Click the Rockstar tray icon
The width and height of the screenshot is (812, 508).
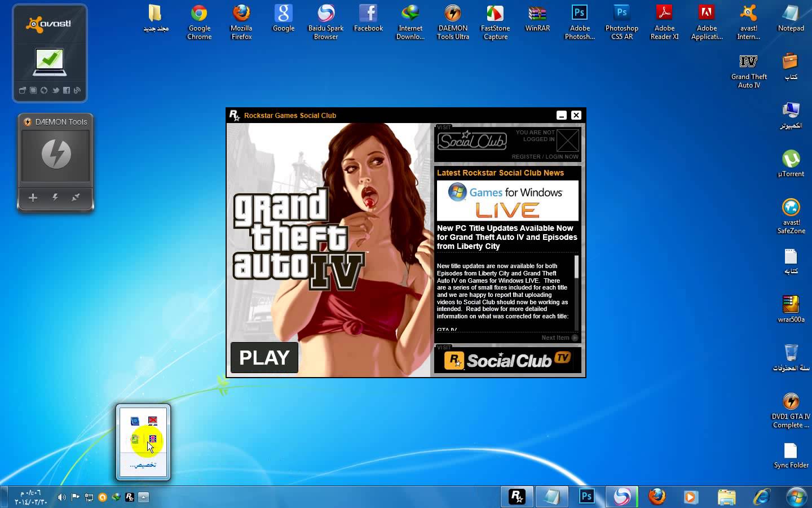130,497
